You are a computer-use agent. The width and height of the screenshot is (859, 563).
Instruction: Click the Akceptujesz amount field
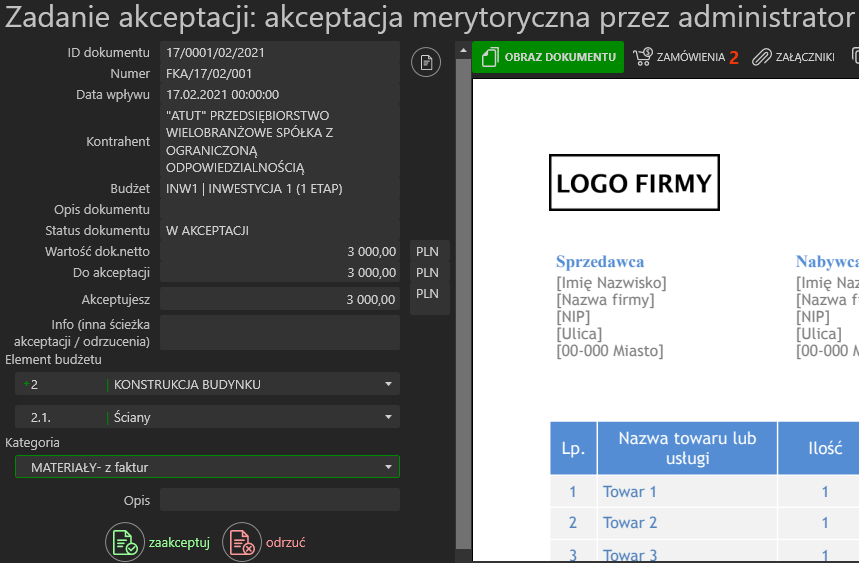point(279,299)
